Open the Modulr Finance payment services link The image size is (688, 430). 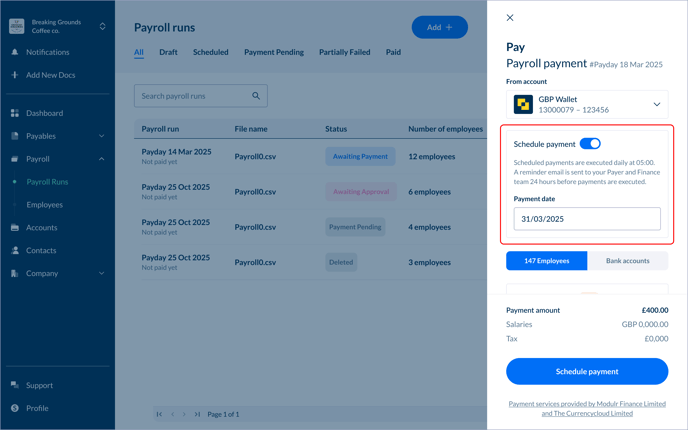587,408
